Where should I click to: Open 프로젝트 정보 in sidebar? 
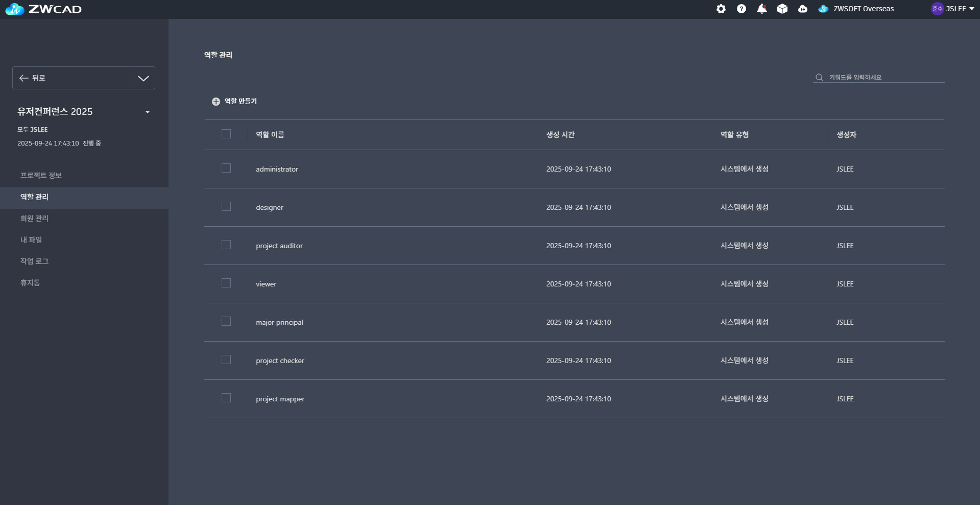84,175
